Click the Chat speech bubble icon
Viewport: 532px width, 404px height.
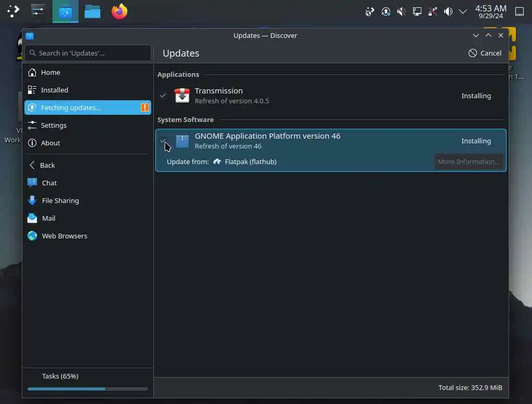[x=32, y=182]
